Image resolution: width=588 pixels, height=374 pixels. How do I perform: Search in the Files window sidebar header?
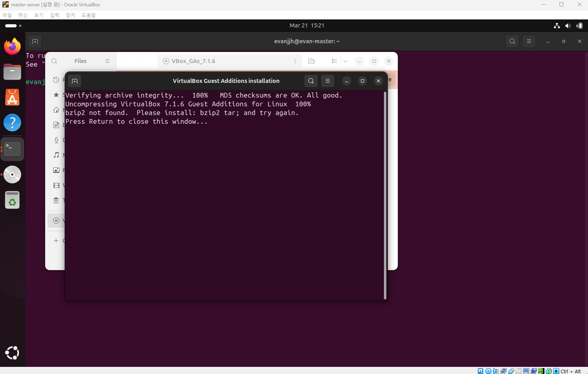click(x=54, y=61)
